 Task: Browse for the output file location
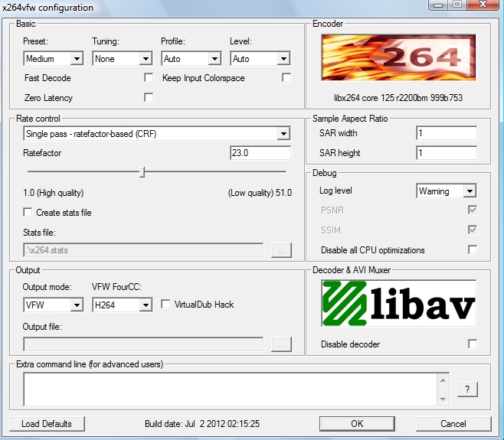coord(281,344)
